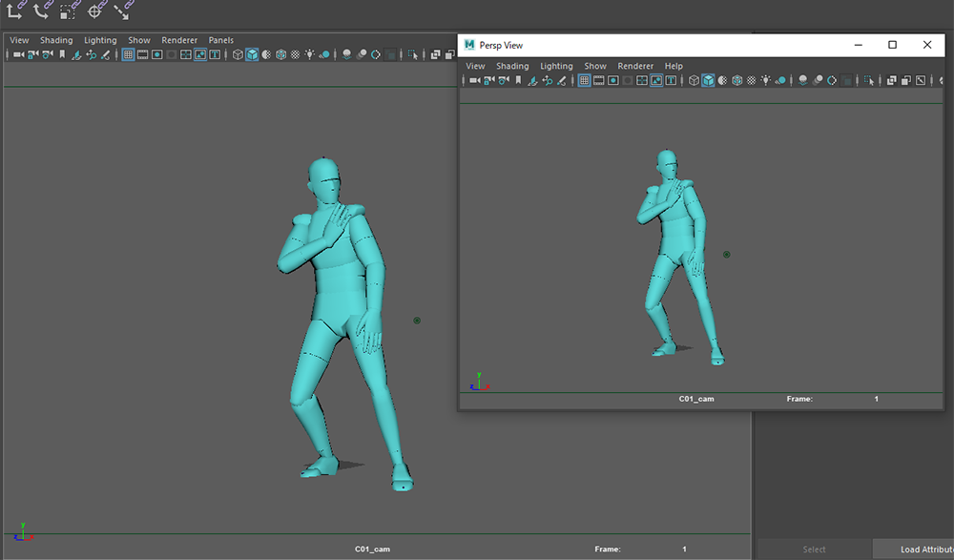The width and height of the screenshot is (954, 560).
Task: Click the isolate select icon in Persp View
Action: (870, 81)
